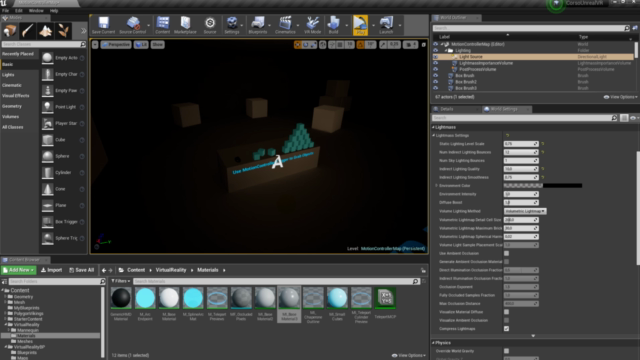Open the Settings toolbar icon

click(231, 25)
